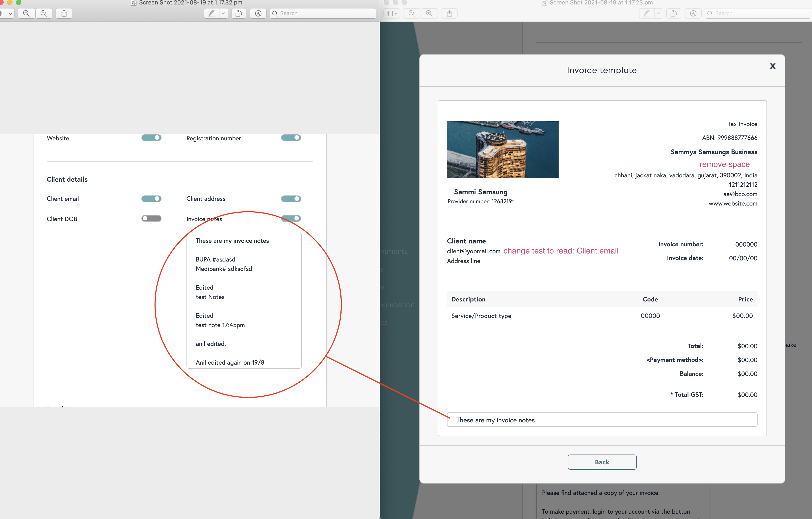The height and width of the screenshot is (519, 812).
Task: Disable the Client email toggle
Action: point(151,199)
